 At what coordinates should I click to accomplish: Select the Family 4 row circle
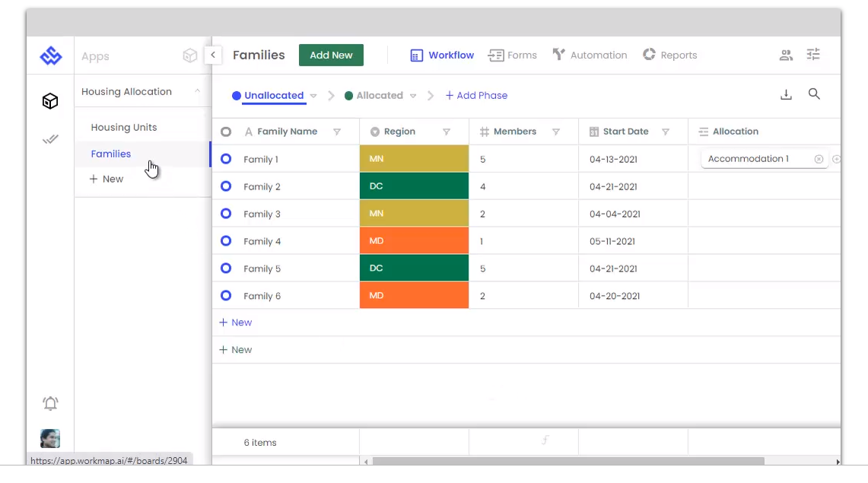pyautogui.click(x=226, y=240)
